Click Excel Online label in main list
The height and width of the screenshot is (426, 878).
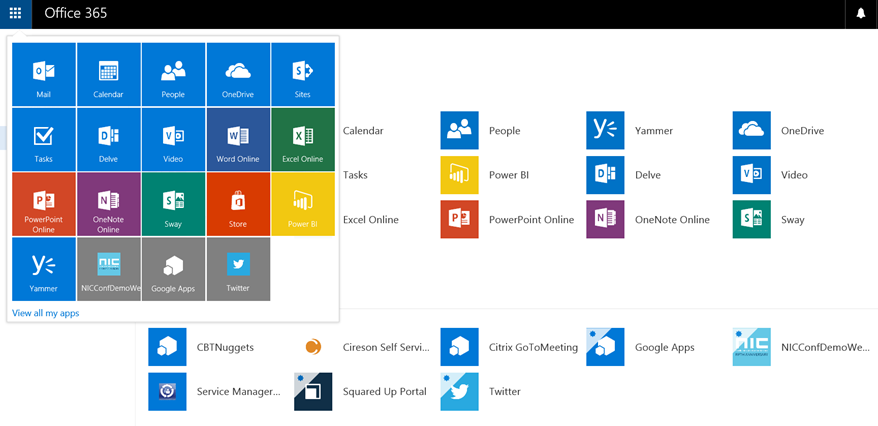(371, 219)
